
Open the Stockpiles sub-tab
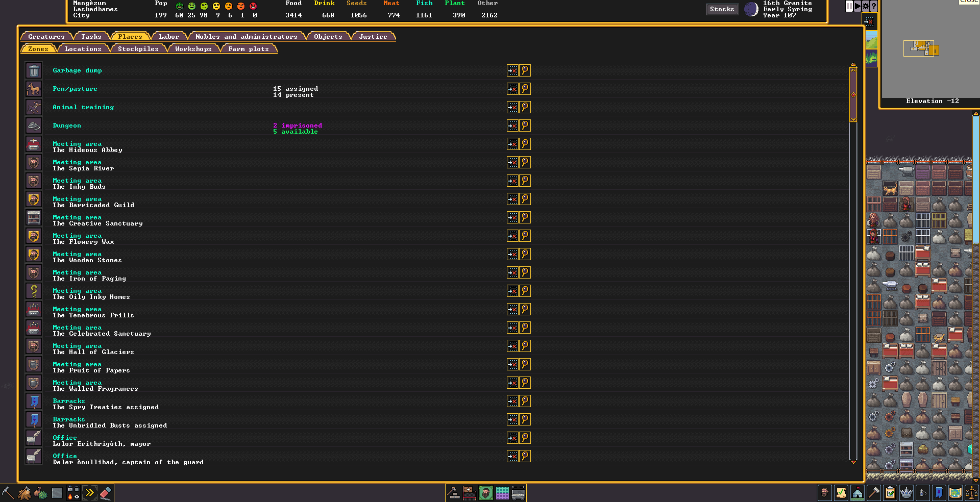pos(138,49)
